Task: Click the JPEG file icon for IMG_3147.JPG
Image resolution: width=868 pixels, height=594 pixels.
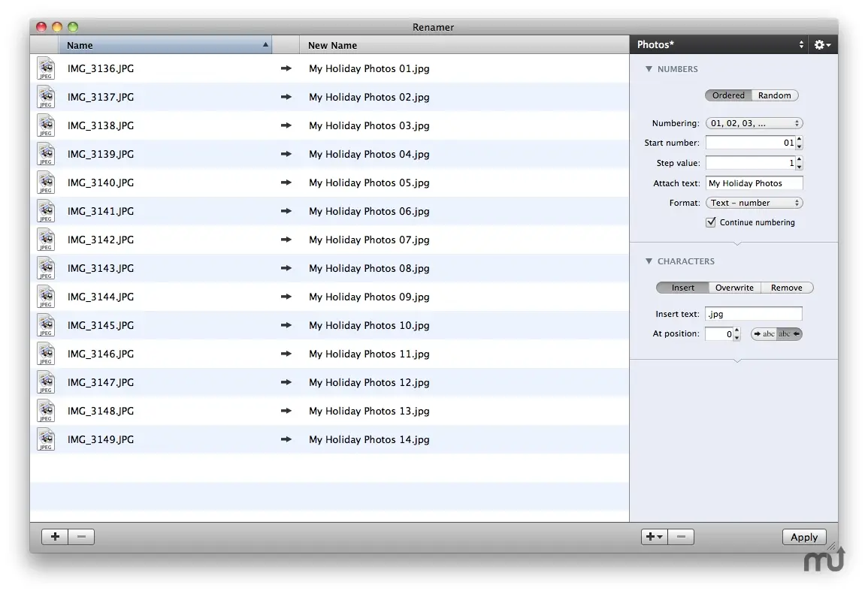Action: point(46,382)
